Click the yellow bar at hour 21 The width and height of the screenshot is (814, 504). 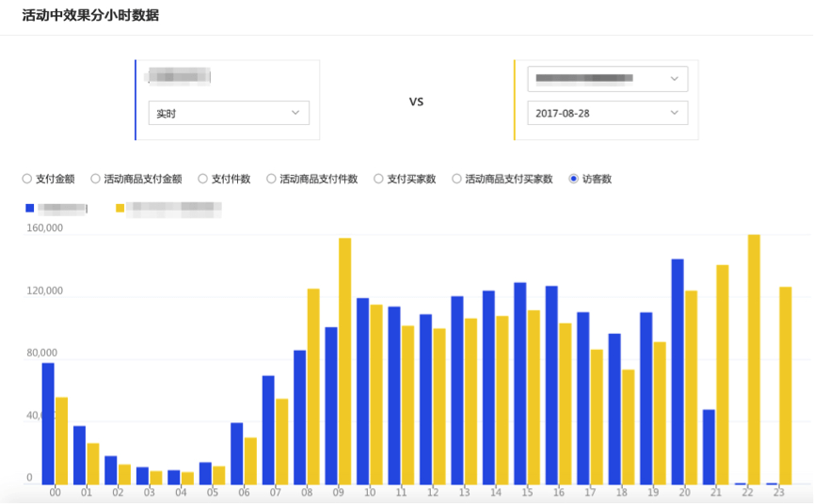point(723,375)
